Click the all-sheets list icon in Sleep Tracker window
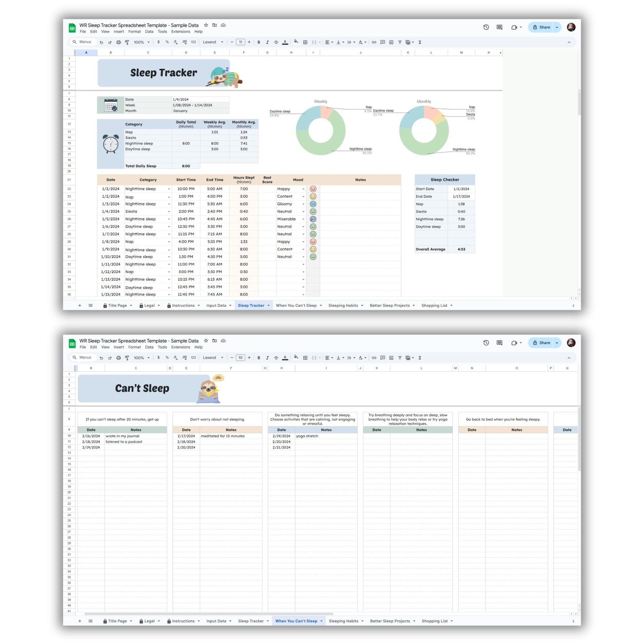The height and width of the screenshot is (644, 644). pos(90,305)
